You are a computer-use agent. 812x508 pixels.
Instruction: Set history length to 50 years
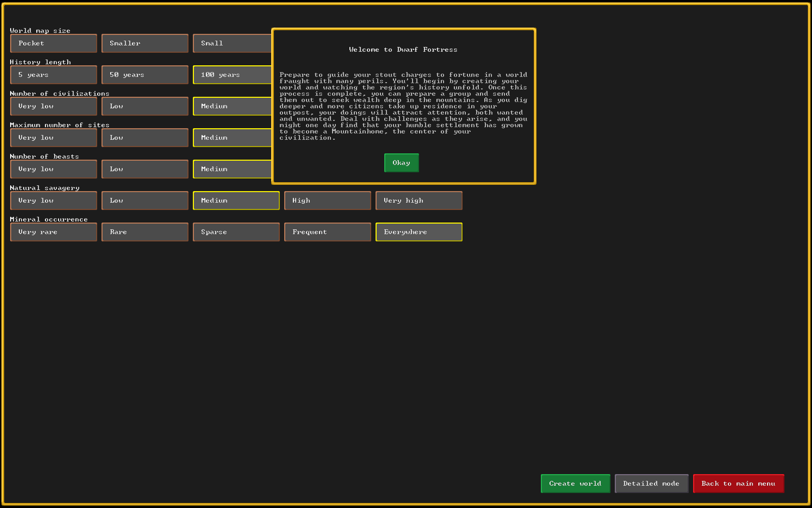click(x=145, y=75)
